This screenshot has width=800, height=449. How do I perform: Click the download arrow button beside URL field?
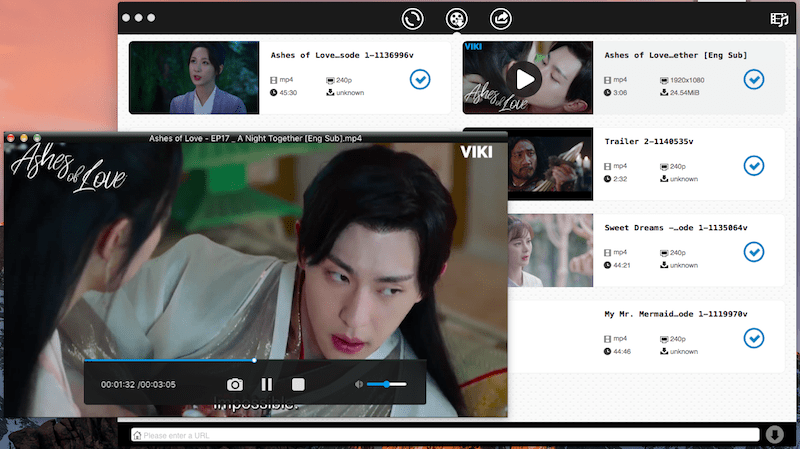click(774, 434)
